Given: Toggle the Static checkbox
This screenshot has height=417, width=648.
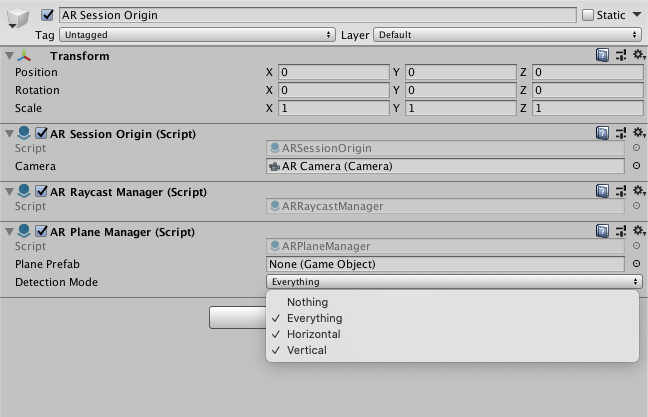Looking at the screenshot, I should pos(588,15).
